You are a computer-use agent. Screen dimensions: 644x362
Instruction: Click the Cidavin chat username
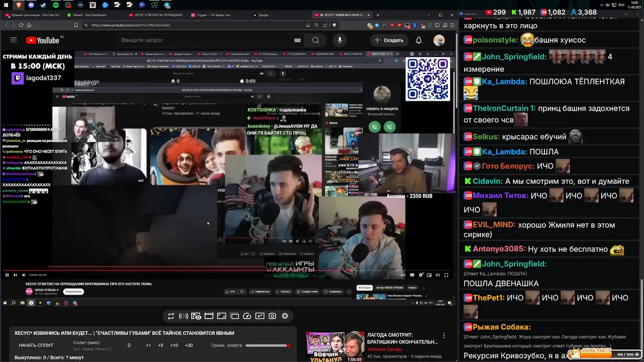pyautogui.click(x=487, y=182)
